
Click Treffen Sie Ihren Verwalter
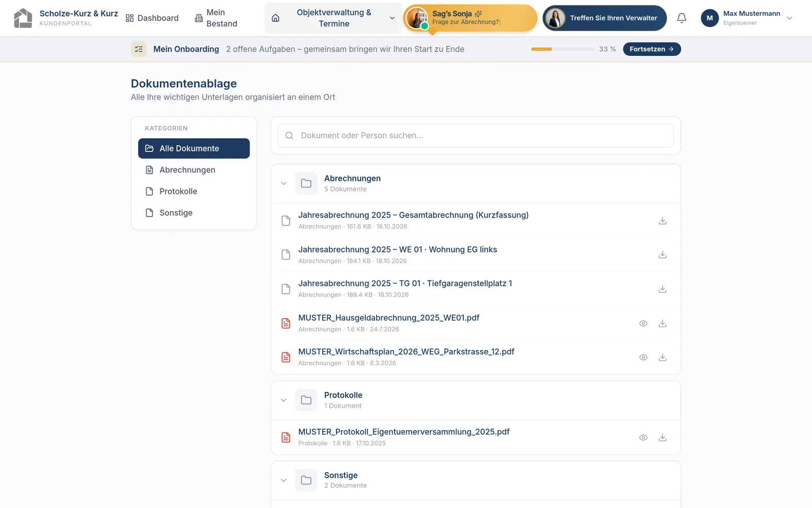(x=604, y=18)
